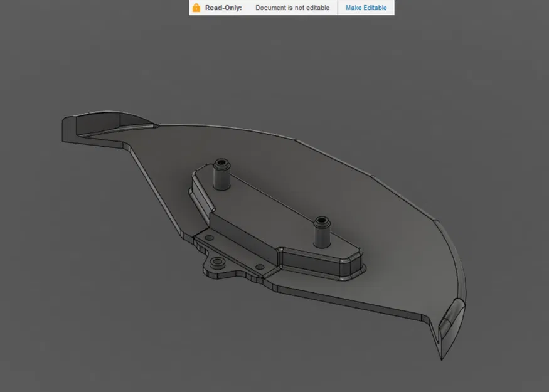Click the 'Document is not editable' message

292,8
